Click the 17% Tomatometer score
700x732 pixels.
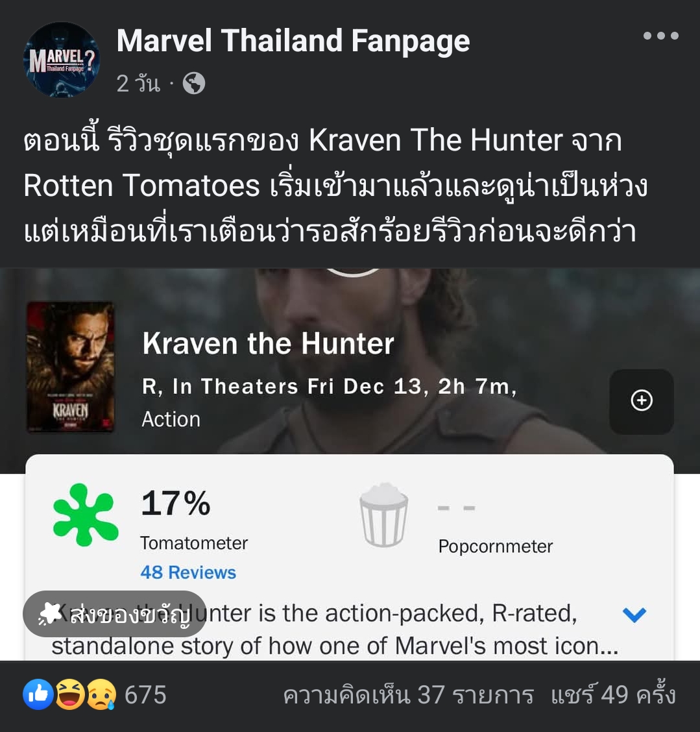point(175,504)
